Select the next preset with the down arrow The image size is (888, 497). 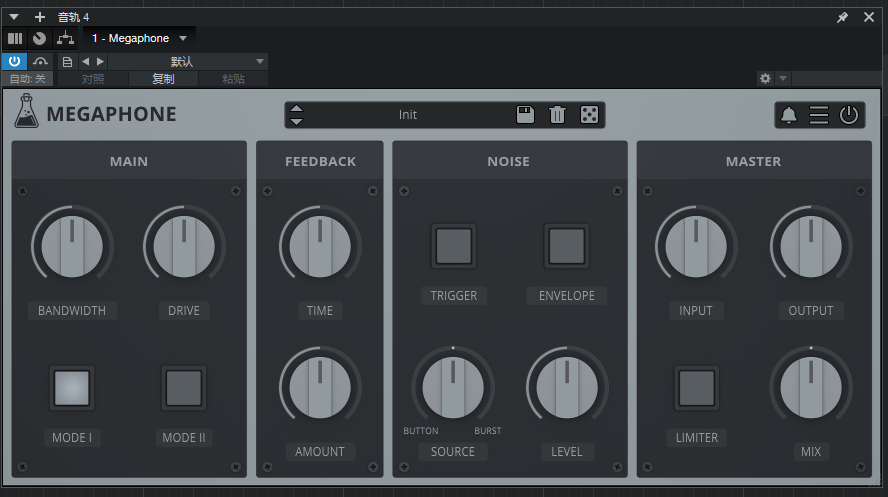(297, 121)
